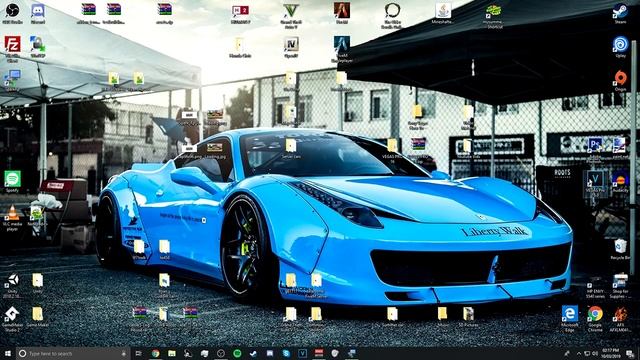Open the Recycle Bin
Screen dimensions: 640x360
[620, 249]
